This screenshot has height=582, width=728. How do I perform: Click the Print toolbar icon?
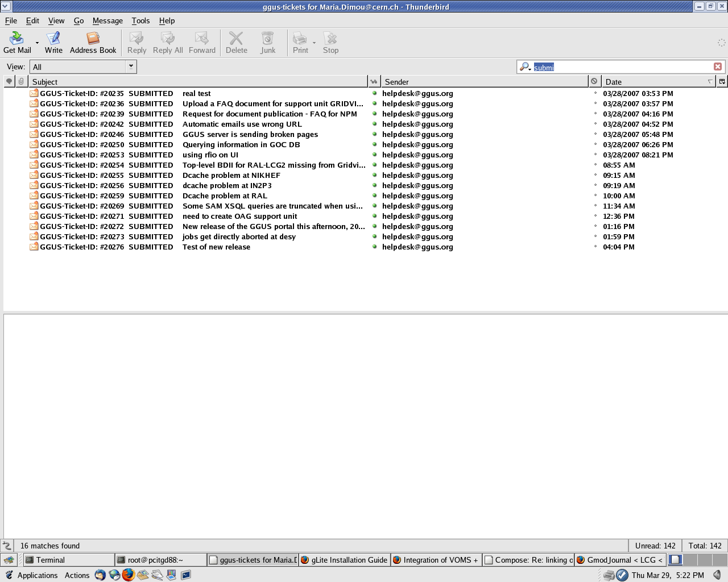[300, 43]
